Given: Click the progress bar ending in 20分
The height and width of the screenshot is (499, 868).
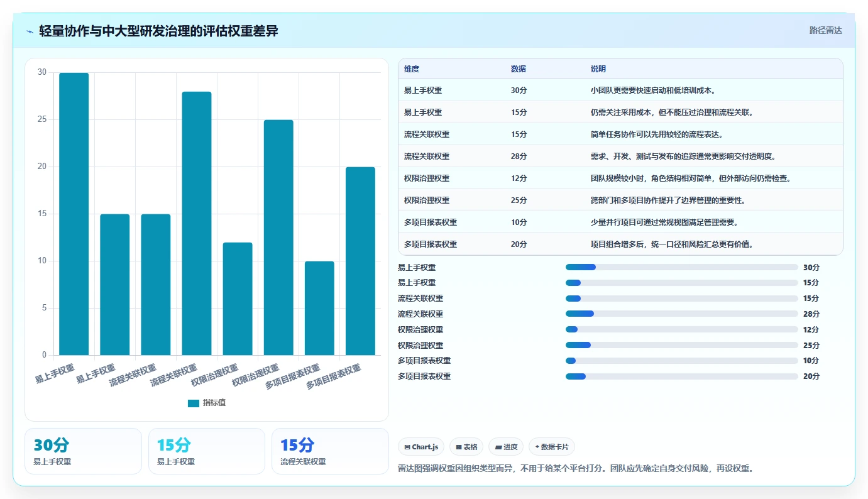Looking at the screenshot, I should coord(682,376).
